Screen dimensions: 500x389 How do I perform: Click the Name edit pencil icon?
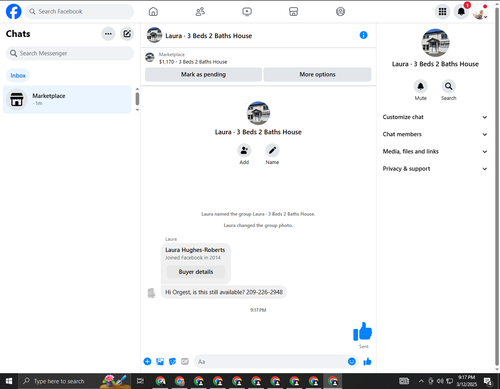(x=272, y=150)
